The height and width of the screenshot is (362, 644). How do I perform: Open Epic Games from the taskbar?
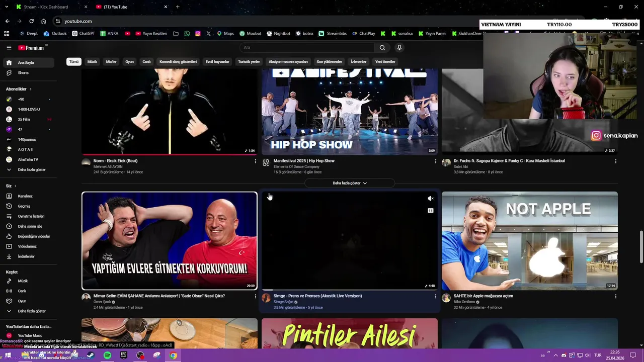tap(124, 355)
